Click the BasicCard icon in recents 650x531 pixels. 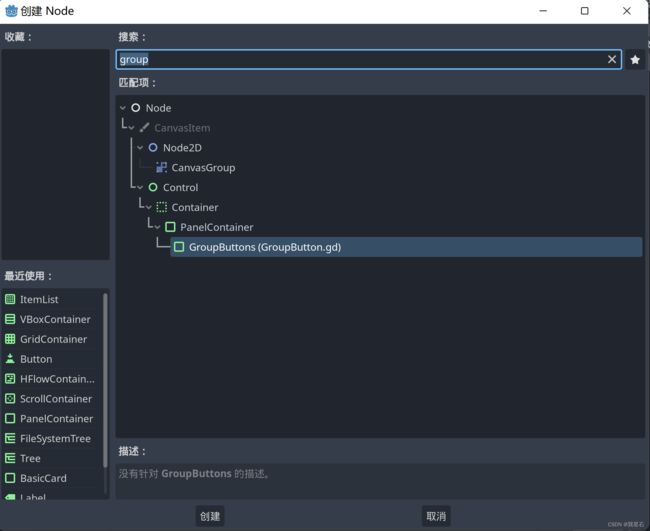click(10, 478)
